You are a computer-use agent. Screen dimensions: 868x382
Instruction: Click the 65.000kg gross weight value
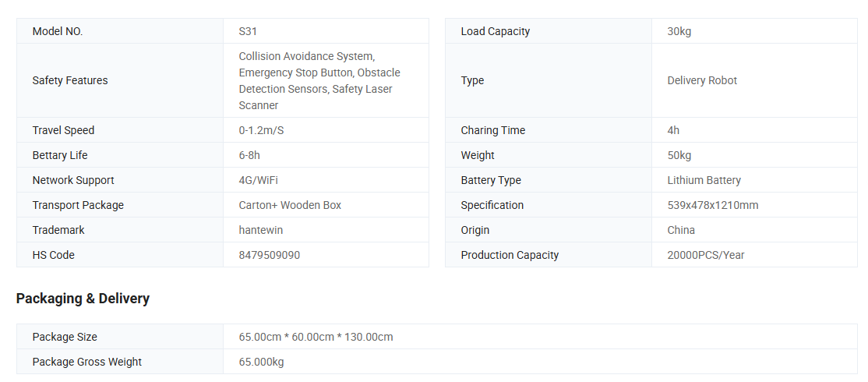[261, 362]
